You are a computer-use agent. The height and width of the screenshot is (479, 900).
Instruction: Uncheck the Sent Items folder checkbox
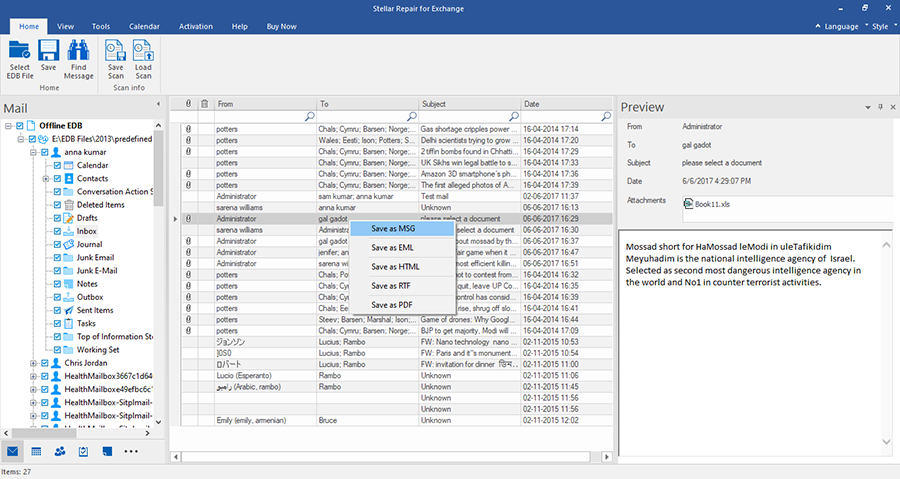point(57,310)
